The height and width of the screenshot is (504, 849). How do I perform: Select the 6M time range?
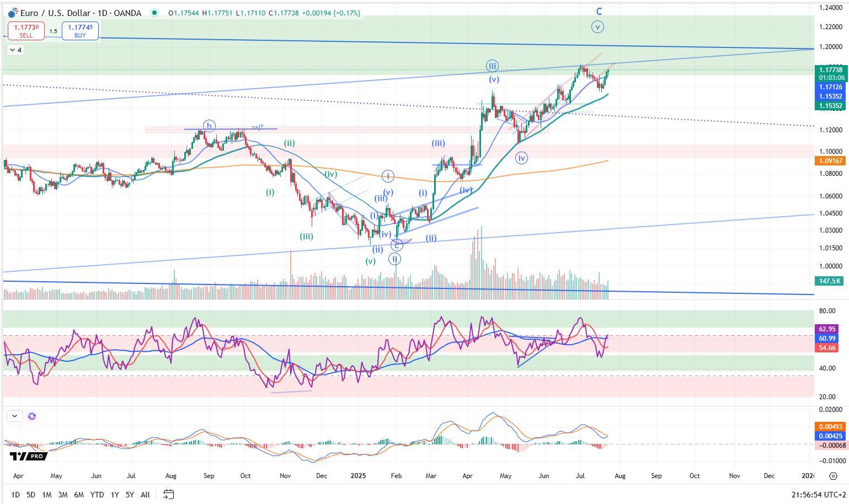coord(79,495)
